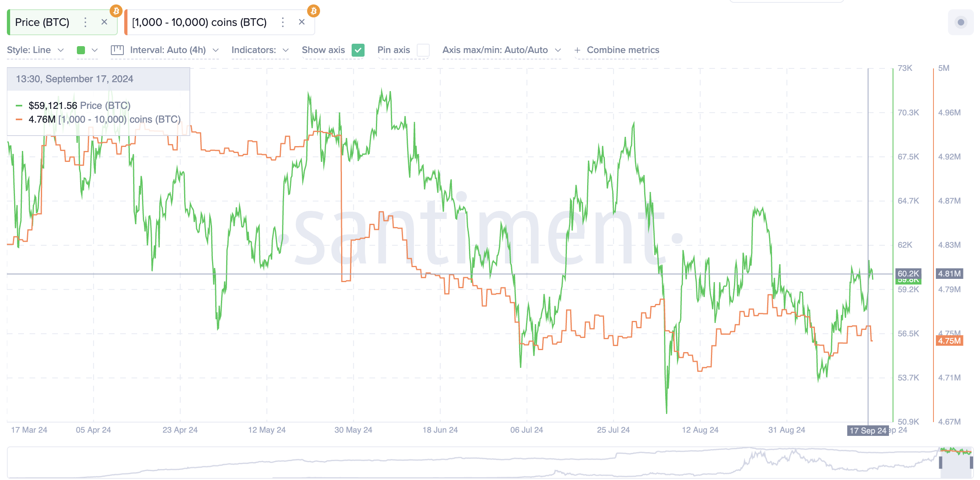The image size is (980, 480).
Task: Select the [1,000 - 10,000) coins (BTC) tab
Action: tap(199, 22)
